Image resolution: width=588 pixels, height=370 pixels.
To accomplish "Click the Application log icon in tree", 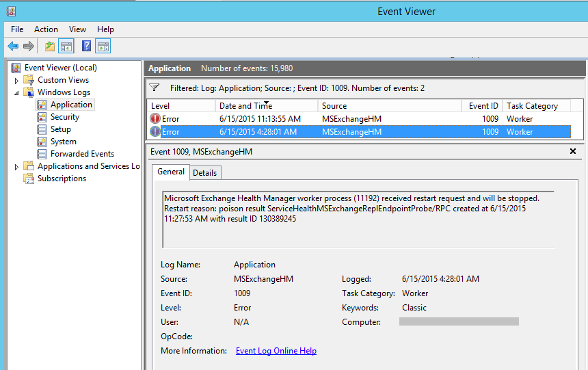I will tap(42, 105).
